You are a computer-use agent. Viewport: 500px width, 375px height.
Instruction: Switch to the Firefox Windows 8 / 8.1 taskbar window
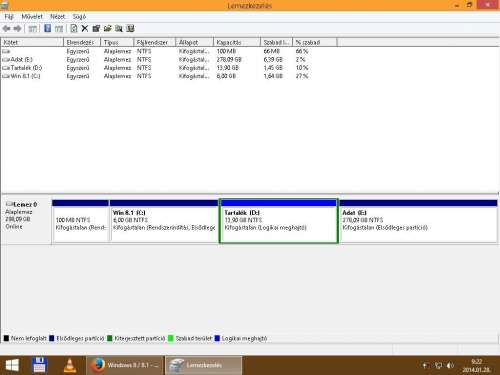[x=125, y=365]
